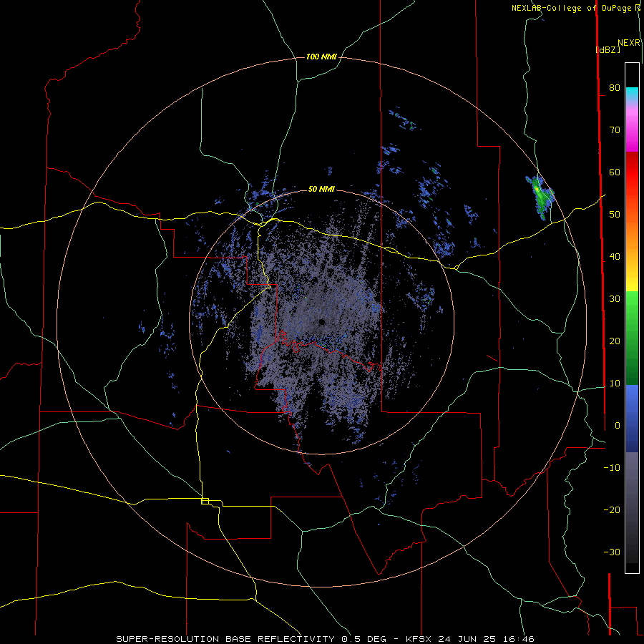Click the 10 value on the dBZ scale
The height and width of the screenshot is (644, 644).
click(x=615, y=384)
